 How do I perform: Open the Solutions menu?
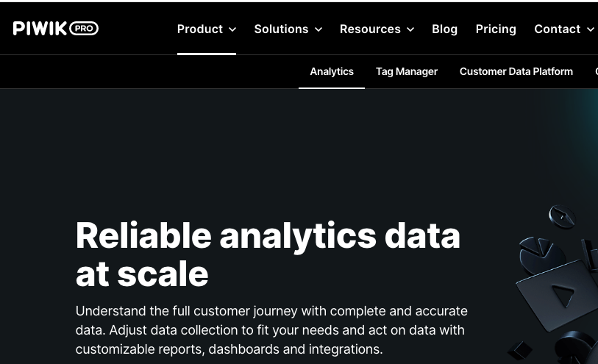[x=288, y=29]
